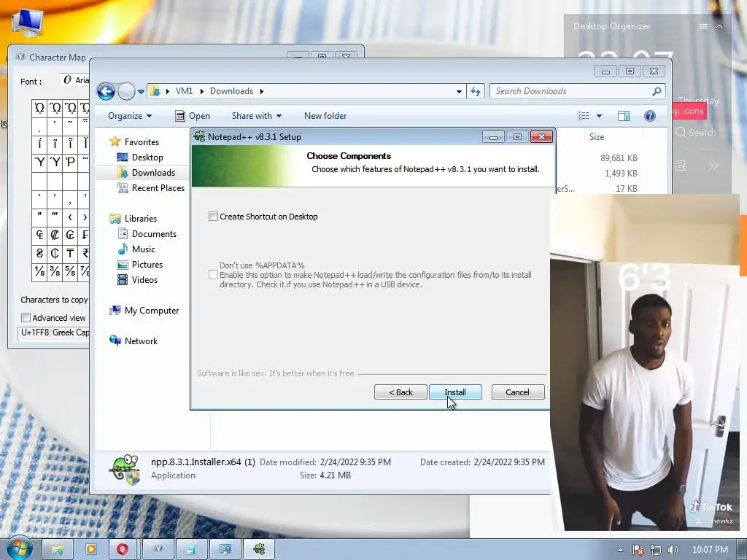Click the Action Center flag tray icon
This screenshot has height=560, width=747.
pos(638,550)
